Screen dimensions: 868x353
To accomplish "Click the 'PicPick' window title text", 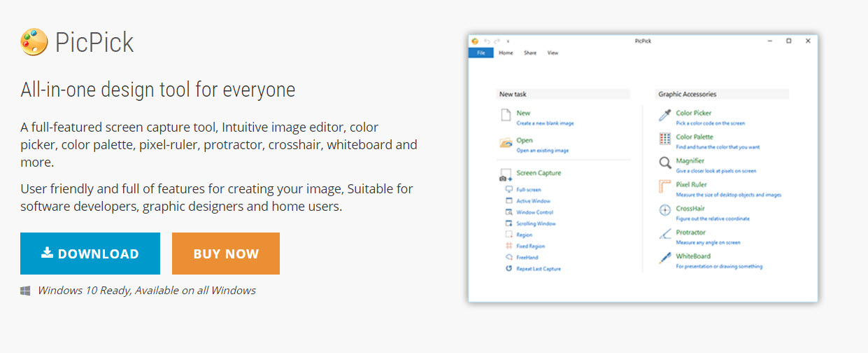I will (x=643, y=41).
